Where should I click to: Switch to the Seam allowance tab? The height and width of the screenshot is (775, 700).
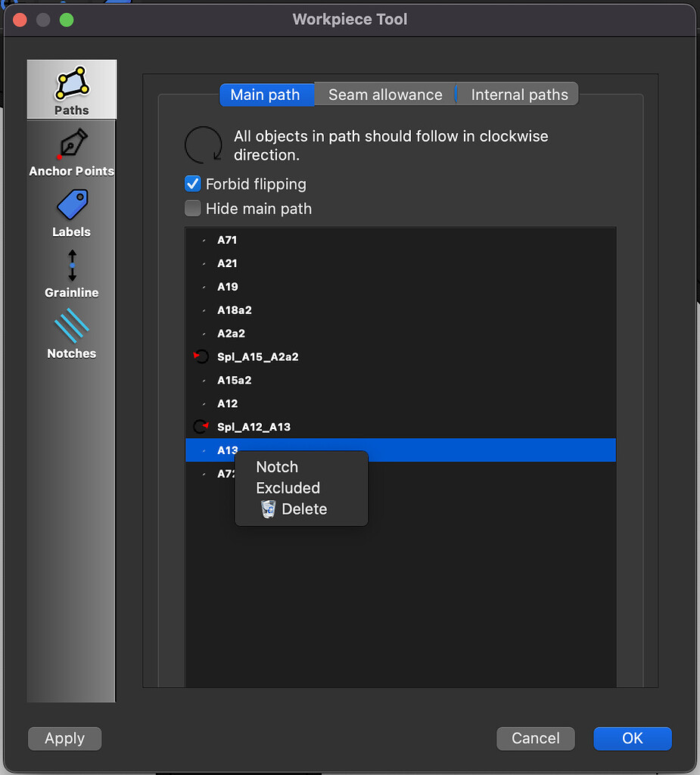pos(384,94)
